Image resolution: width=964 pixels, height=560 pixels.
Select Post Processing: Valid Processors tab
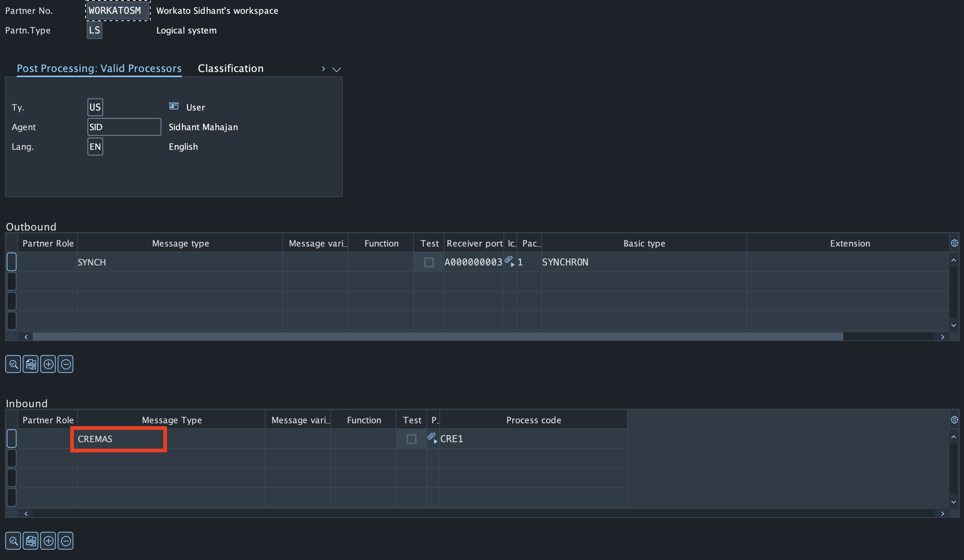click(99, 68)
